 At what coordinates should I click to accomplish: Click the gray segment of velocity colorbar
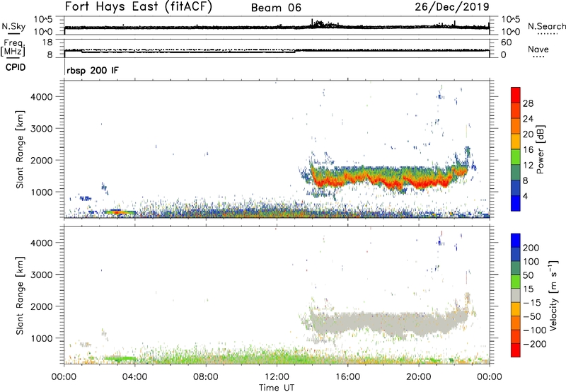point(516,295)
